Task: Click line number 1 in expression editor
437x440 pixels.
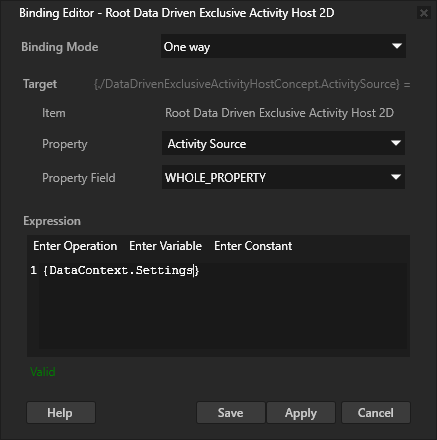Action: pyautogui.click(x=33, y=270)
